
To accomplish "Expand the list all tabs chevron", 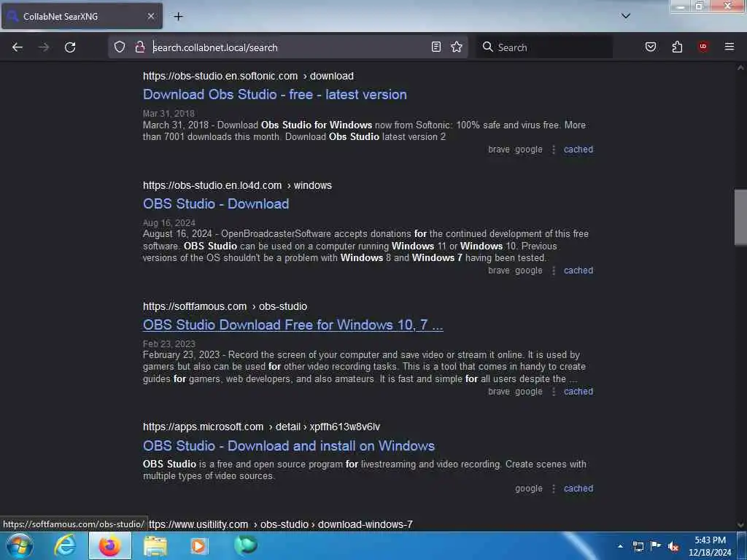I will [x=626, y=16].
